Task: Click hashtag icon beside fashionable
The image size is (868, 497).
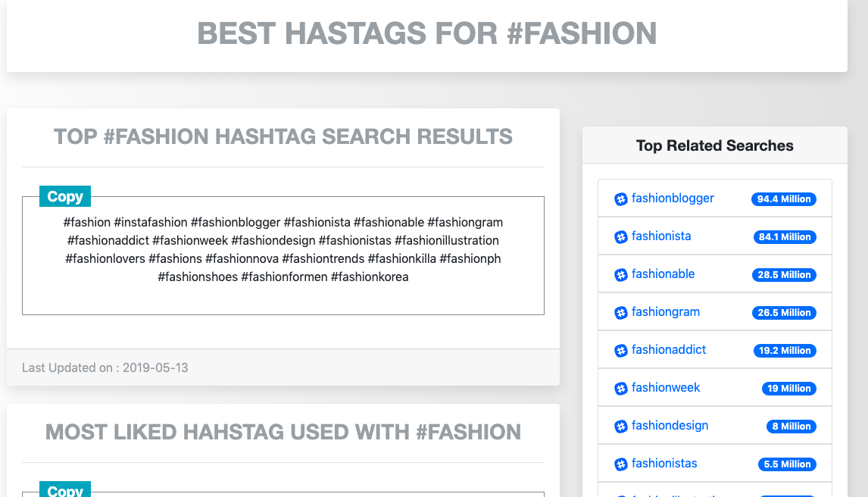Action: [621, 275]
